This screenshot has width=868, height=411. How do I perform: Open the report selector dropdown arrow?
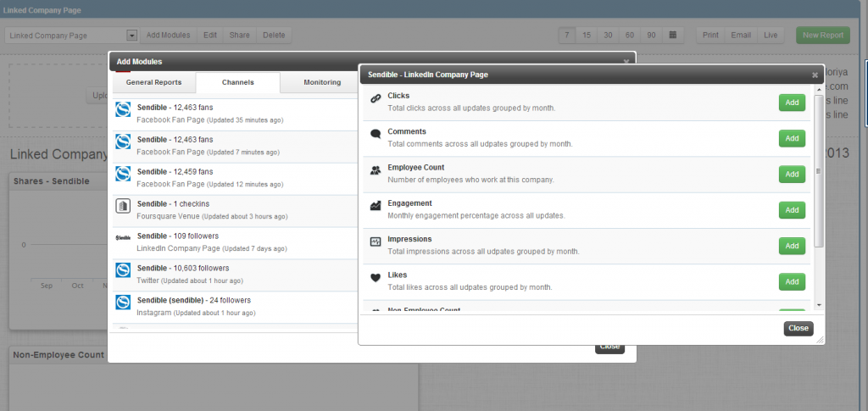131,36
